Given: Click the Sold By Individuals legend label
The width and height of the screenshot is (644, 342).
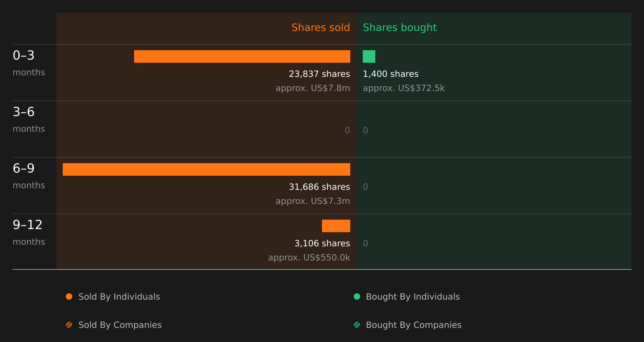Looking at the screenshot, I should 119,297.
